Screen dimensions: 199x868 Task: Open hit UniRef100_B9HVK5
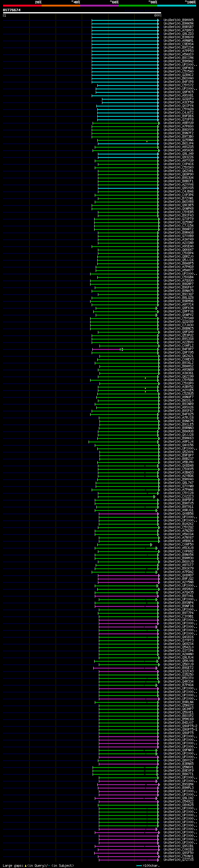(178, 20)
